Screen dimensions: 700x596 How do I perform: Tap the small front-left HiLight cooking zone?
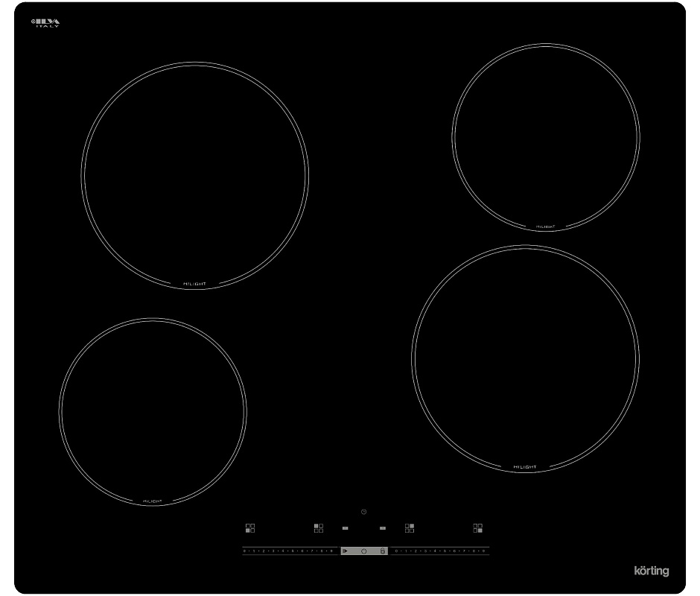click(x=153, y=412)
